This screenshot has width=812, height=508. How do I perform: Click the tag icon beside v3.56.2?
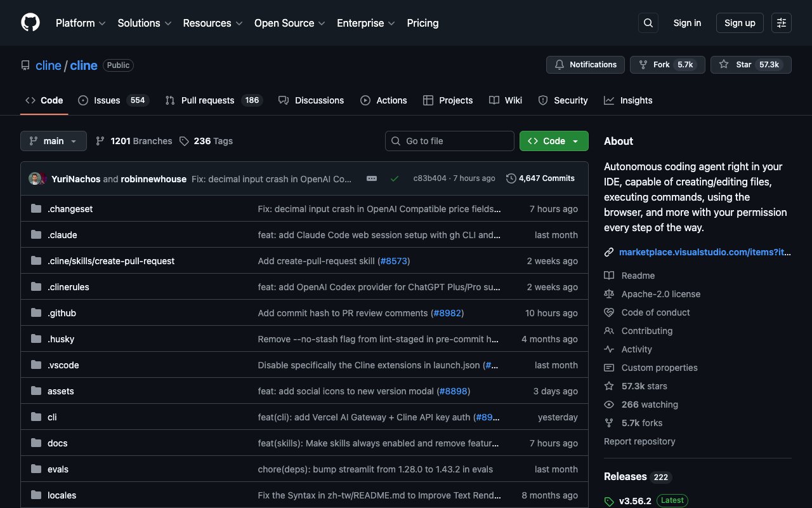pyautogui.click(x=609, y=500)
